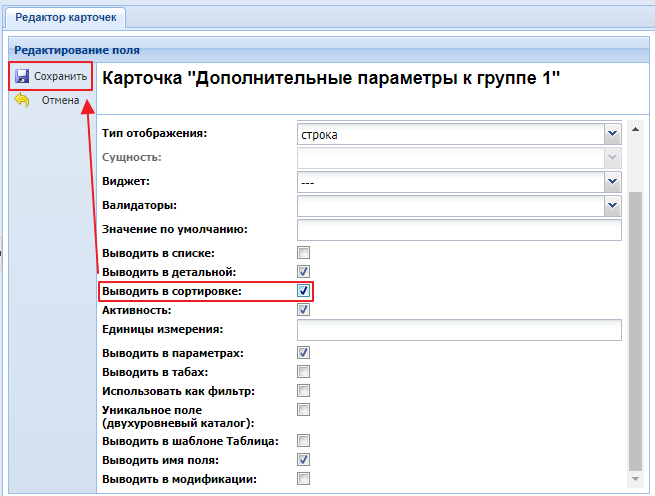The width and height of the screenshot is (655, 496).
Task: Uncheck the Выводить имя поля checkbox
Action: tap(304, 460)
